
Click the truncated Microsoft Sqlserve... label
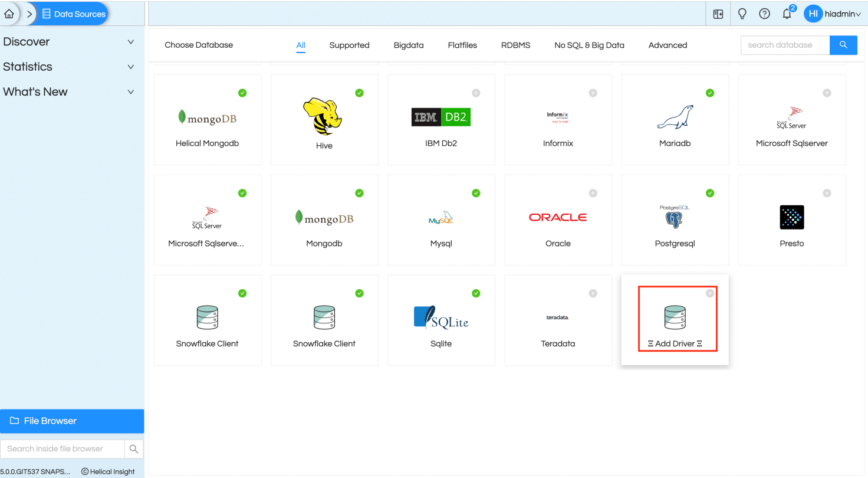click(206, 243)
